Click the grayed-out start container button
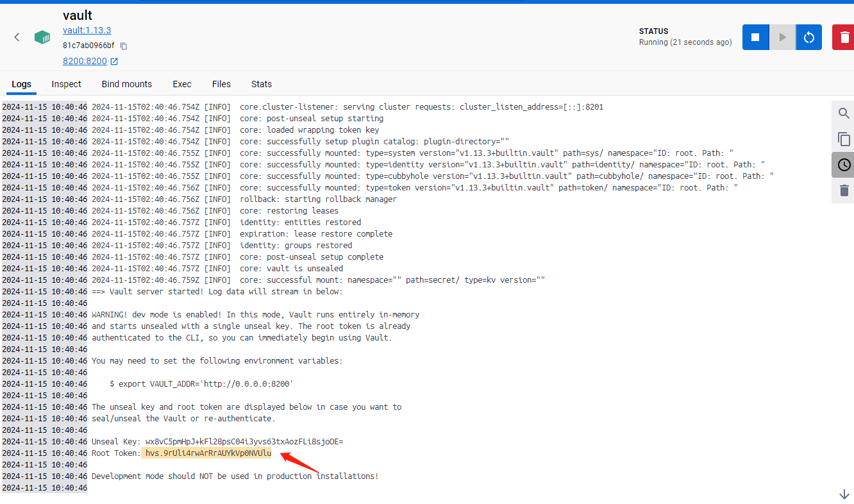This screenshot has height=504, width=854. pyautogui.click(x=782, y=37)
